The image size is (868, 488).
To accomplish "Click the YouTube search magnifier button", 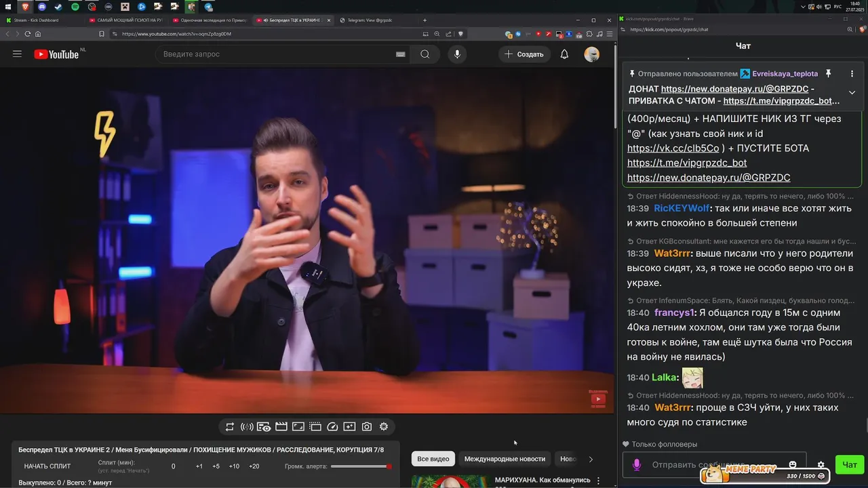I will [x=425, y=54].
